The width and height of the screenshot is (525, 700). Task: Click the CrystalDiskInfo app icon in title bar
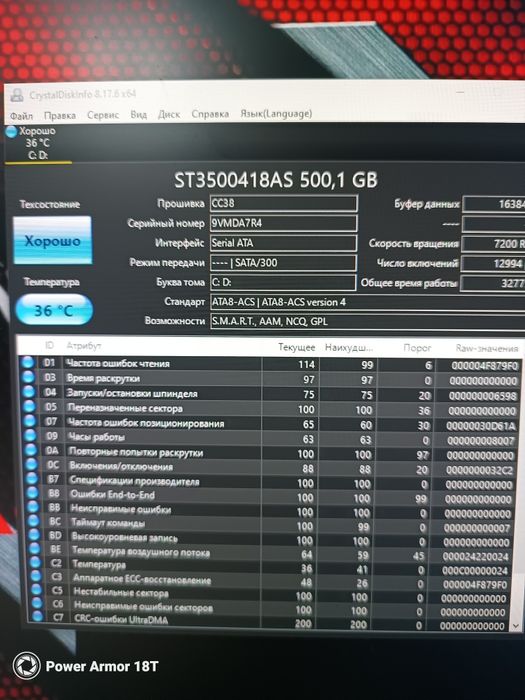tap(17, 95)
